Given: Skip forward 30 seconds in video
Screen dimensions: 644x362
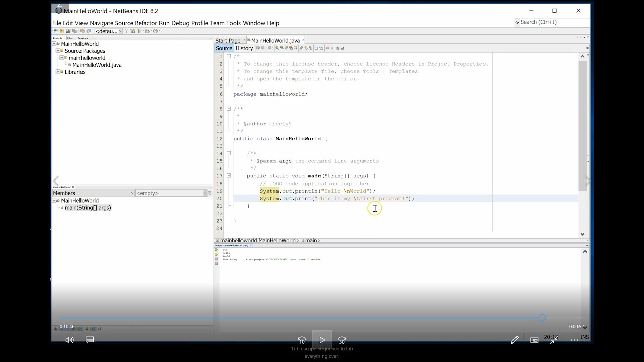Looking at the screenshot, I should coord(342,340).
